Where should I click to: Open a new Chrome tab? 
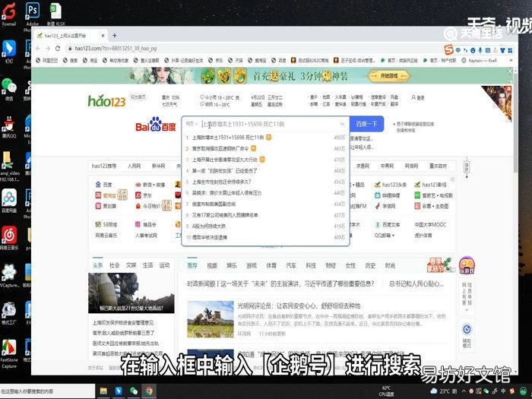(114, 35)
